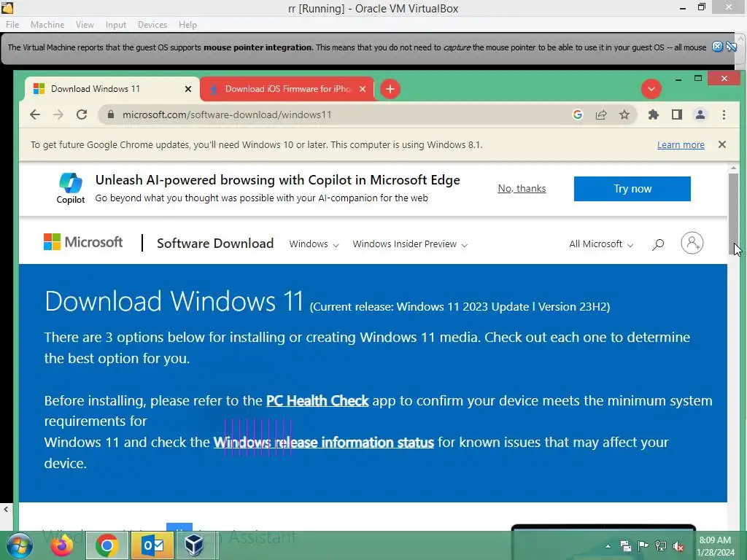
Task: Share this page via share icon
Action: point(601,114)
